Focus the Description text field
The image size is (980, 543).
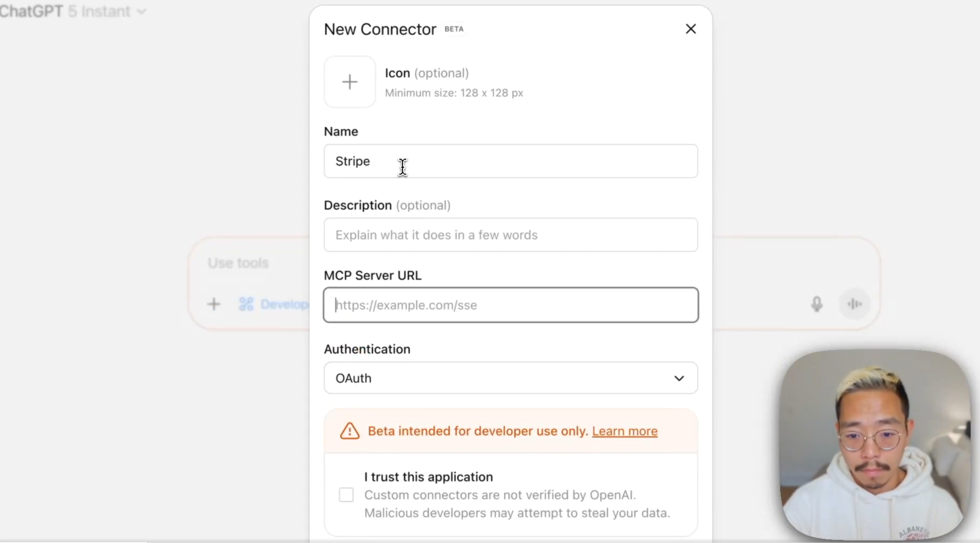tap(511, 235)
